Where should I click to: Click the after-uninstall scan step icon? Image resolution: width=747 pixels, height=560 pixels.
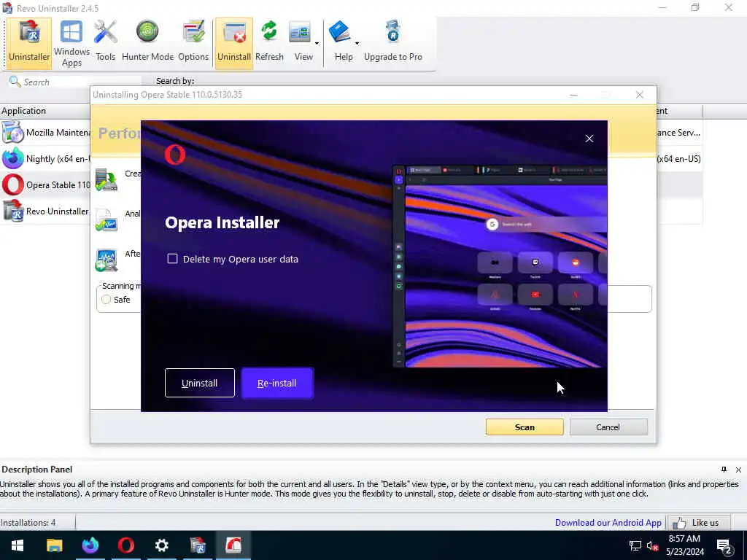pos(107,260)
